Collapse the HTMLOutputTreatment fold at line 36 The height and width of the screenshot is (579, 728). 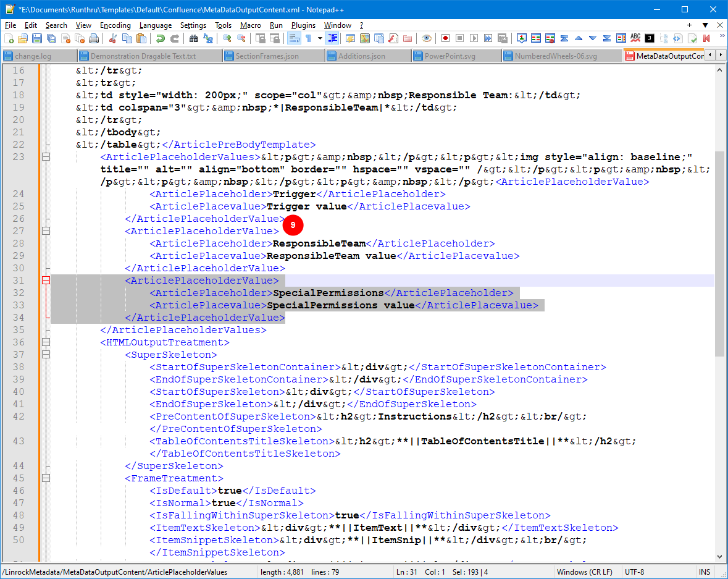45,342
